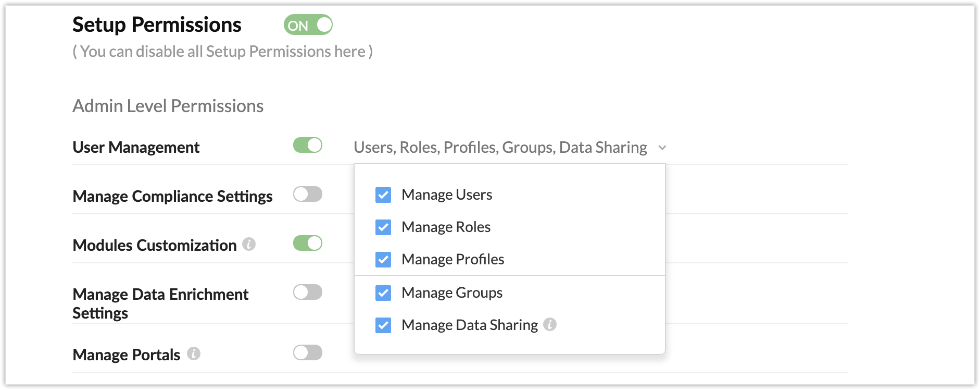Click the Users, Roles, Profiles summary text
The height and width of the screenshot is (390, 980).
tap(500, 148)
